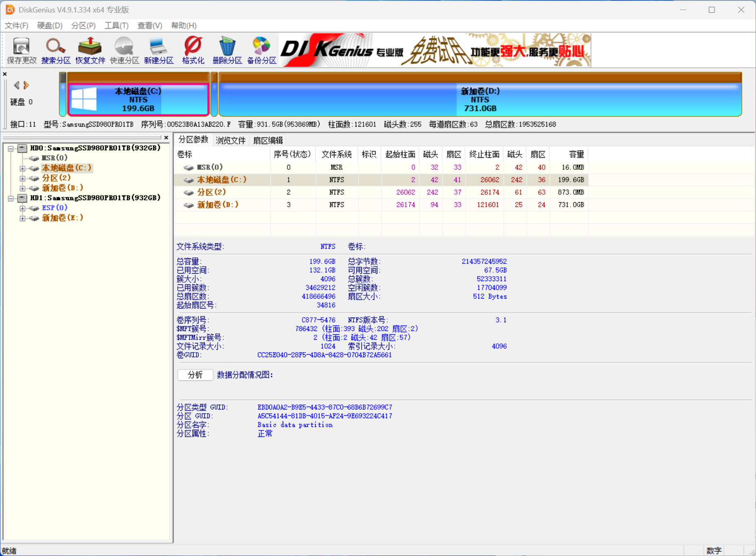Click the 容量 column header

pos(569,154)
